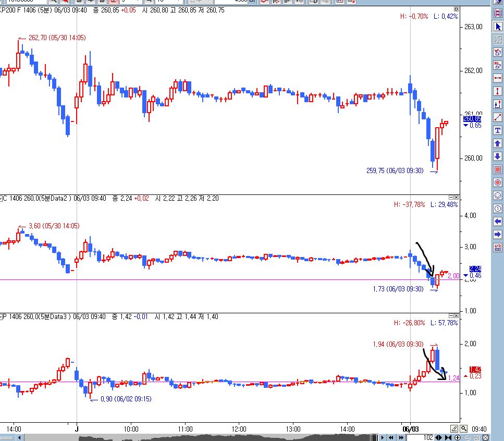This screenshot has width=504, height=441.
Task: Select the diagonal trend line tool
Action: pyautogui.click(x=498, y=117)
